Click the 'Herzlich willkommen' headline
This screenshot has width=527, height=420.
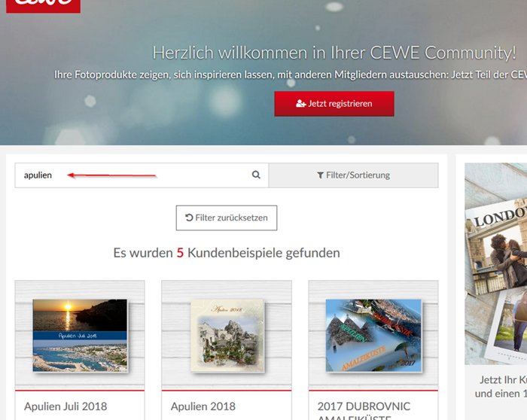click(x=334, y=53)
